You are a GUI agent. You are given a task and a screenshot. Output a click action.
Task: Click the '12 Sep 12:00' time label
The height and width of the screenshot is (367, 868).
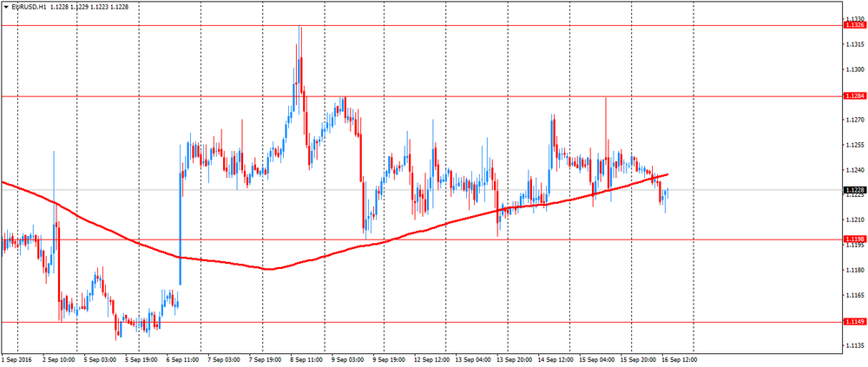click(x=431, y=360)
